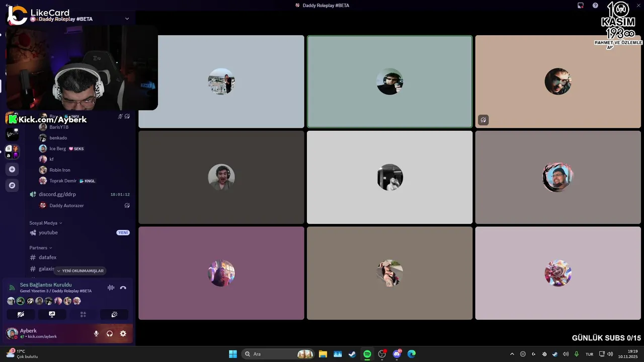Open the Help icon in title bar

[x=595, y=6]
